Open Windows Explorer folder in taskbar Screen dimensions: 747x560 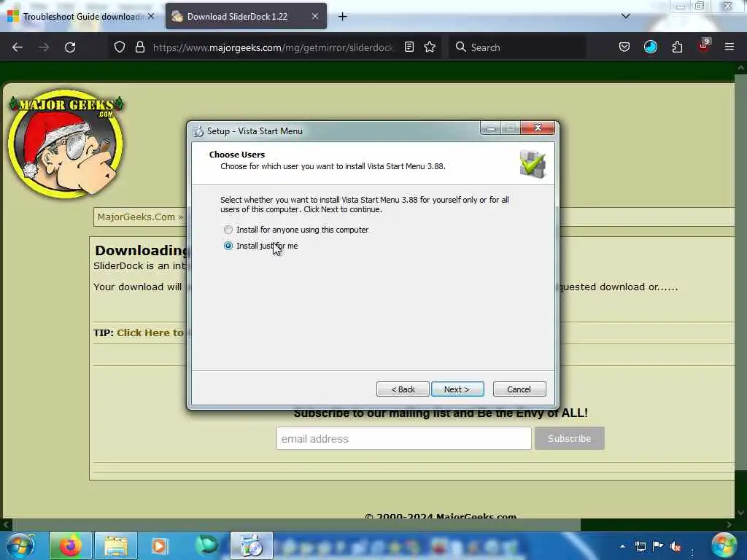pos(116,545)
